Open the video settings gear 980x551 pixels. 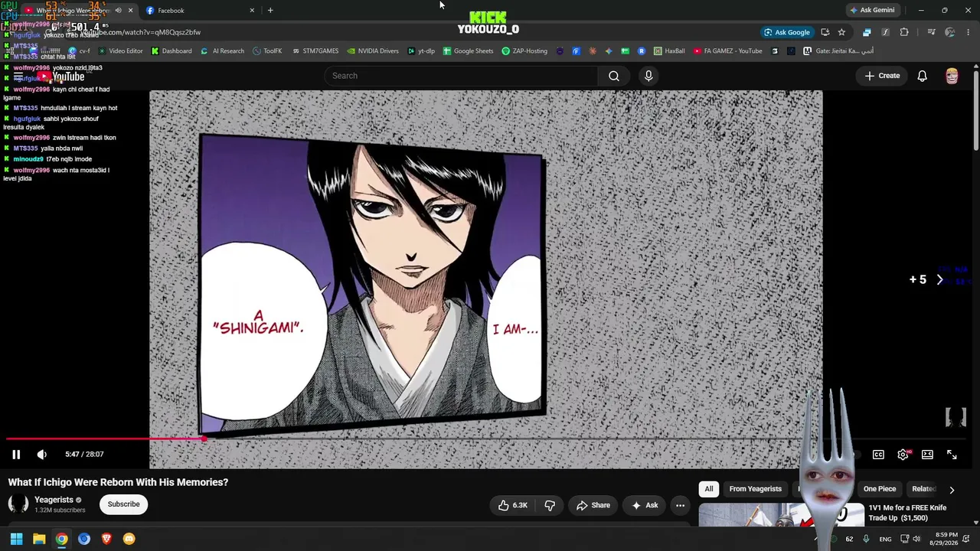click(x=903, y=455)
